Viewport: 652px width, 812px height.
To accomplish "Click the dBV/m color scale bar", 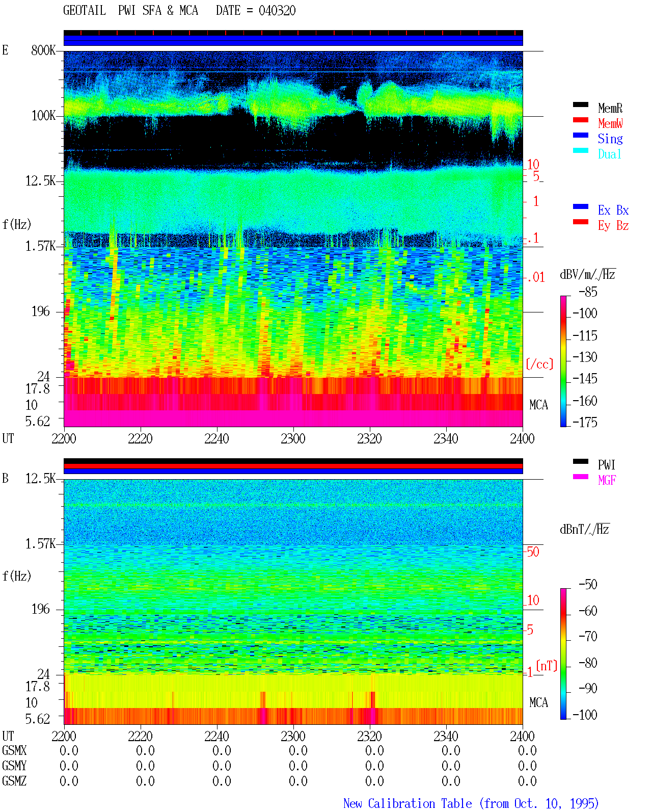I will click(563, 361).
